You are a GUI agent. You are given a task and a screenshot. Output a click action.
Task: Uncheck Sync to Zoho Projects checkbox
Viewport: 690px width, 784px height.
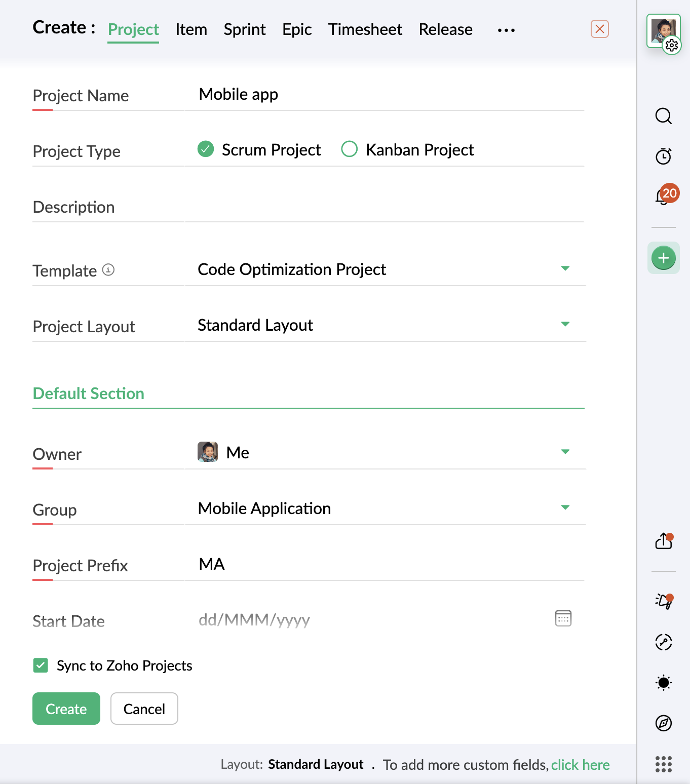[41, 665]
